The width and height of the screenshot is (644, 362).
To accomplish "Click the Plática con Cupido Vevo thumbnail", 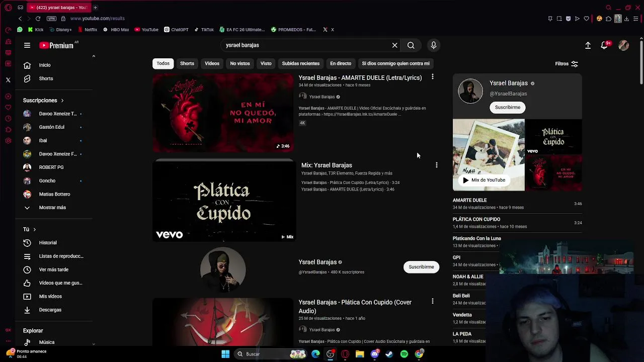I will pos(224,201).
